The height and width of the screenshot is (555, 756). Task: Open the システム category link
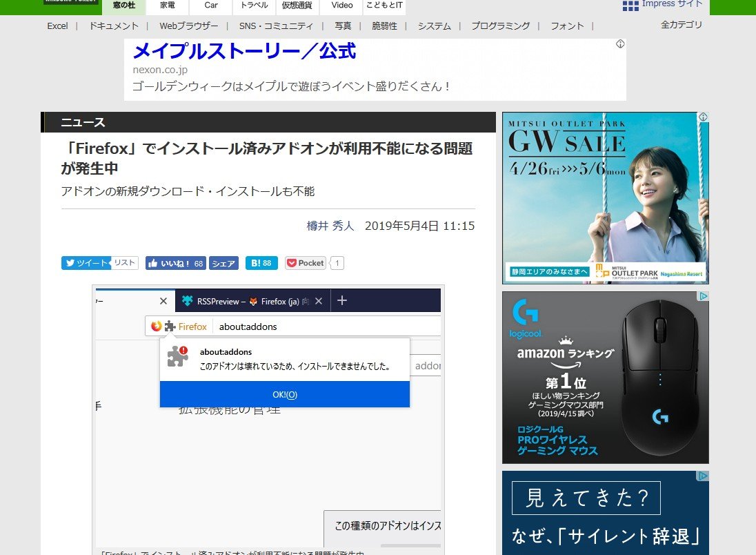434,26
